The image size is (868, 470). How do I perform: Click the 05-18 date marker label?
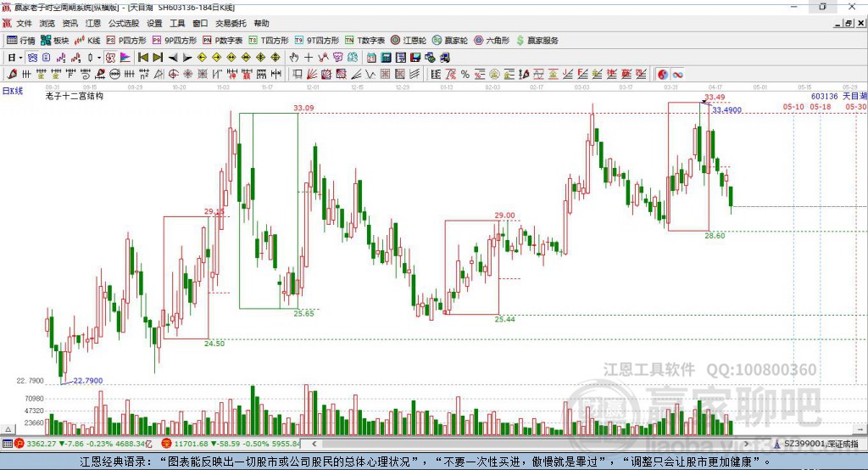[821, 106]
